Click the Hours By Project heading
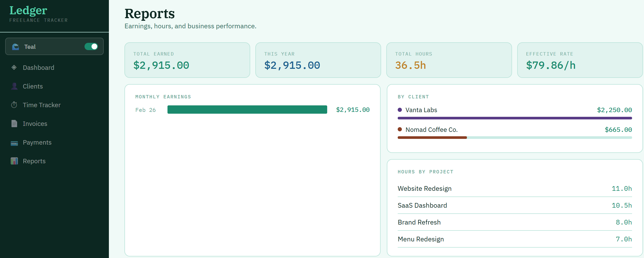The height and width of the screenshot is (258, 644). pos(425,172)
